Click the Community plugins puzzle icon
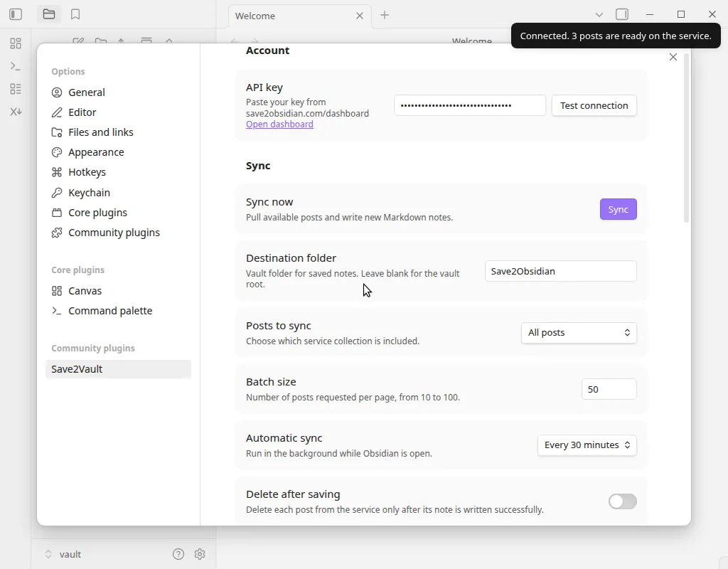The height and width of the screenshot is (569, 728). 57,233
